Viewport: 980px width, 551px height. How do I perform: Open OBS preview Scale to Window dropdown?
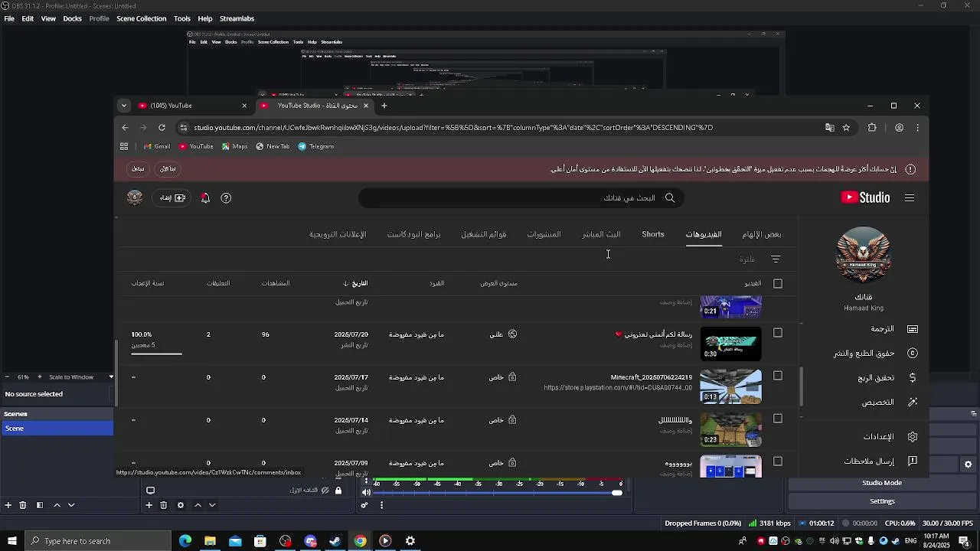point(80,377)
